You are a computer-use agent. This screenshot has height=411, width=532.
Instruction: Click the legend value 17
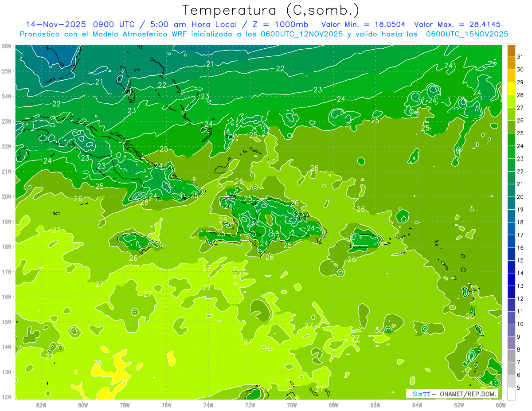click(x=520, y=235)
